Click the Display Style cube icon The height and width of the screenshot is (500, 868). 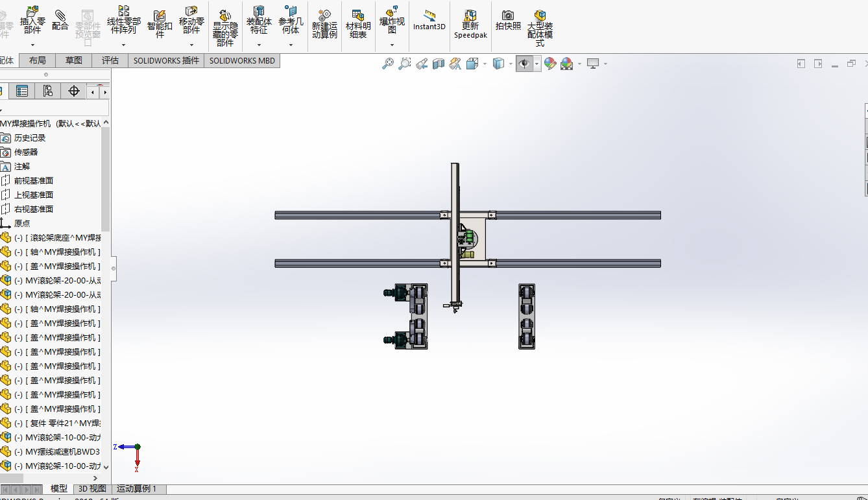(498, 64)
